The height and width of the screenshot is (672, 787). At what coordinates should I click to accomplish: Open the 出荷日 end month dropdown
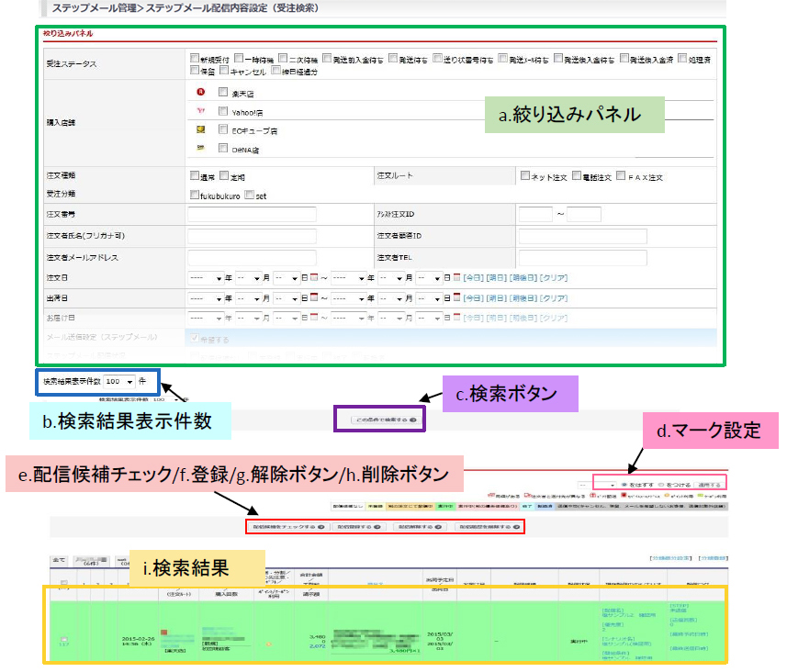[391, 298]
